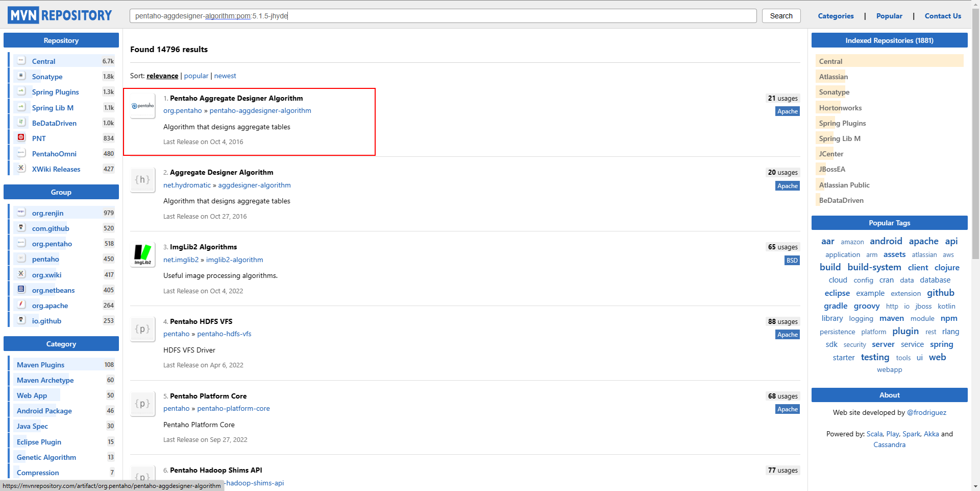Open the pentaho-platform-core artifact link
This screenshot has height=491, width=980.
pos(233,408)
